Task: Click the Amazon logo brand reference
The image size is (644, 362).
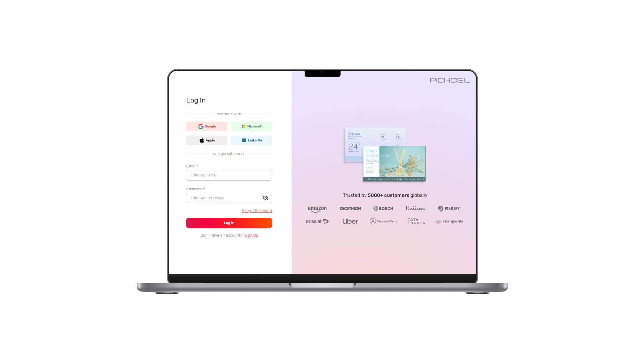Action: (x=317, y=208)
